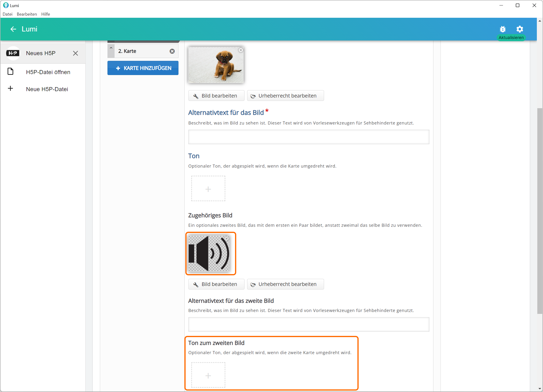Open the Datei menu
Screen dimensions: 543x392
click(x=7, y=14)
